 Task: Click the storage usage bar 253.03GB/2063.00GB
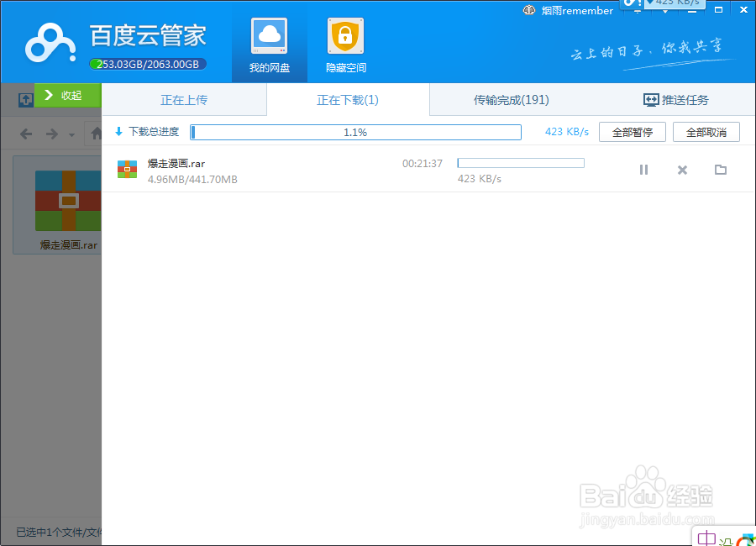[x=148, y=64]
